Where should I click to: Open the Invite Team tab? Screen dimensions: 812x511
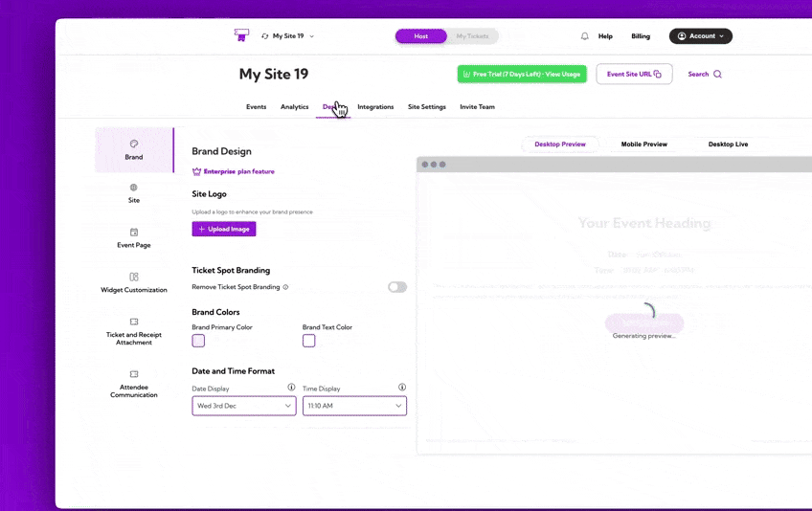[x=478, y=106]
